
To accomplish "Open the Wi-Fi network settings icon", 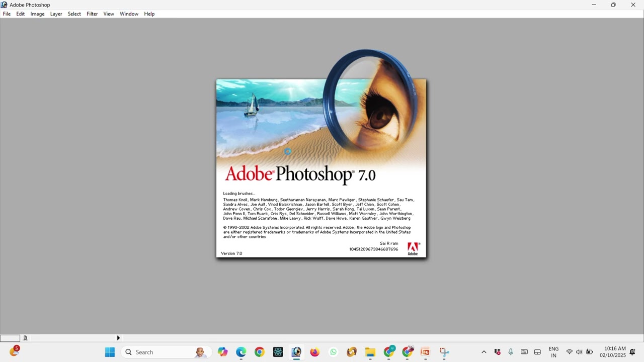I will point(570,352).
